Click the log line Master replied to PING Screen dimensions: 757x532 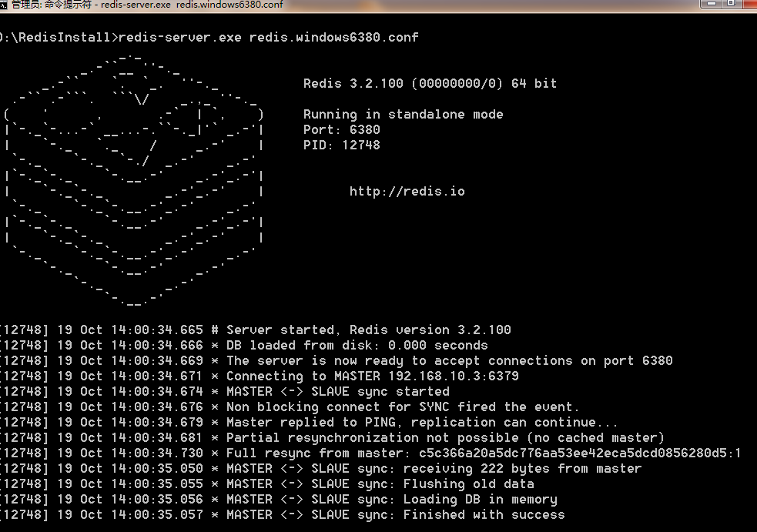tap(309, 423)
